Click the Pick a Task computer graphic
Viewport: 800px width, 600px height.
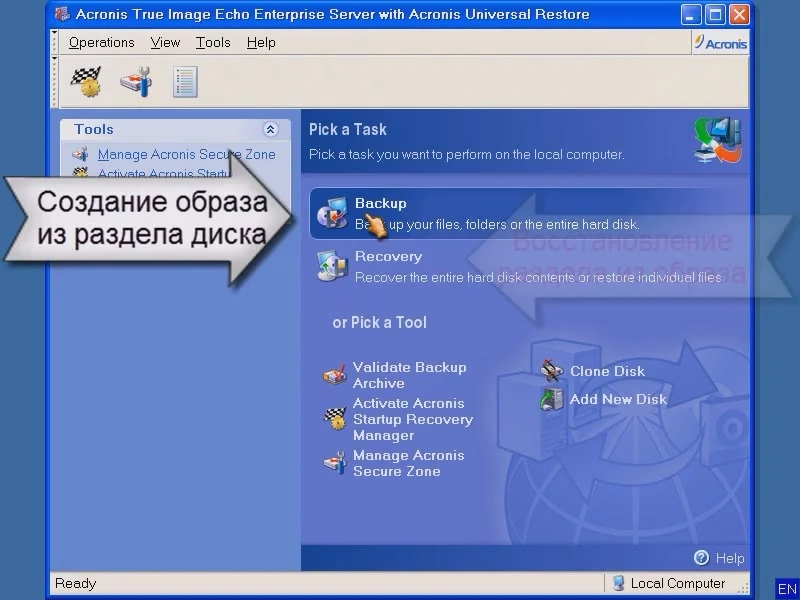(718, 140)
